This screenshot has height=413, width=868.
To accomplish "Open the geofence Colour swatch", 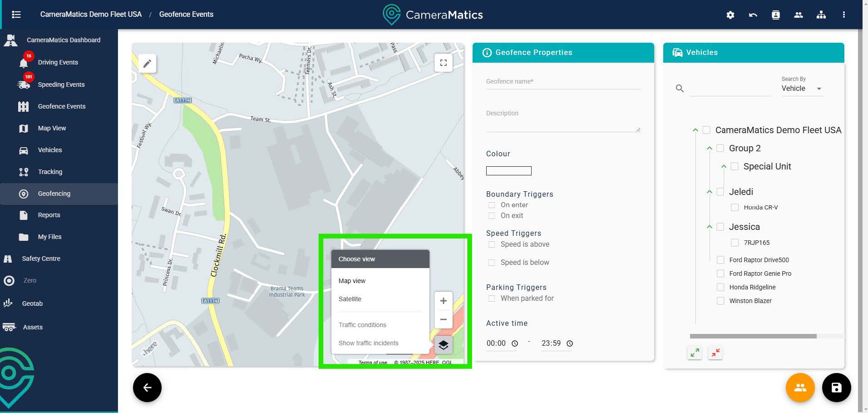I will 508,171.
